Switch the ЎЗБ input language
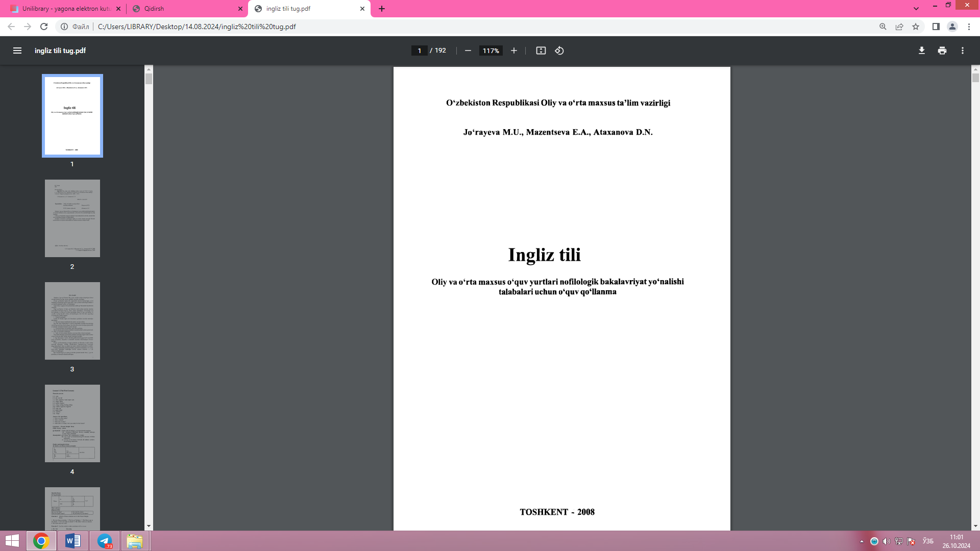 click(x=928, y=541)
